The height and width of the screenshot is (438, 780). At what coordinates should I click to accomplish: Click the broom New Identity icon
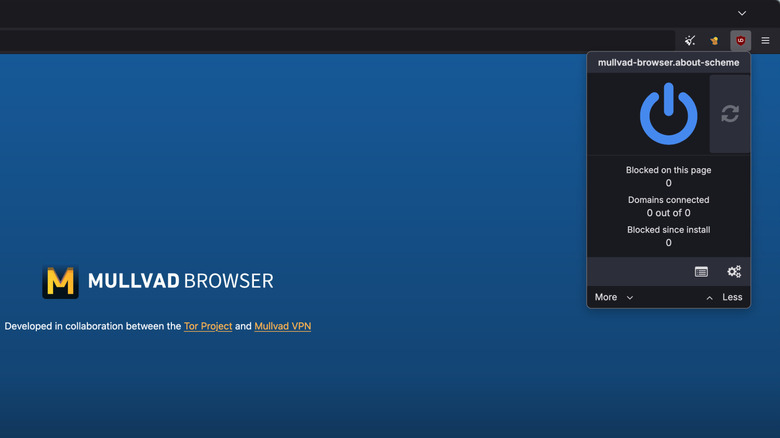pyautogui.click(x=689, y=41)
